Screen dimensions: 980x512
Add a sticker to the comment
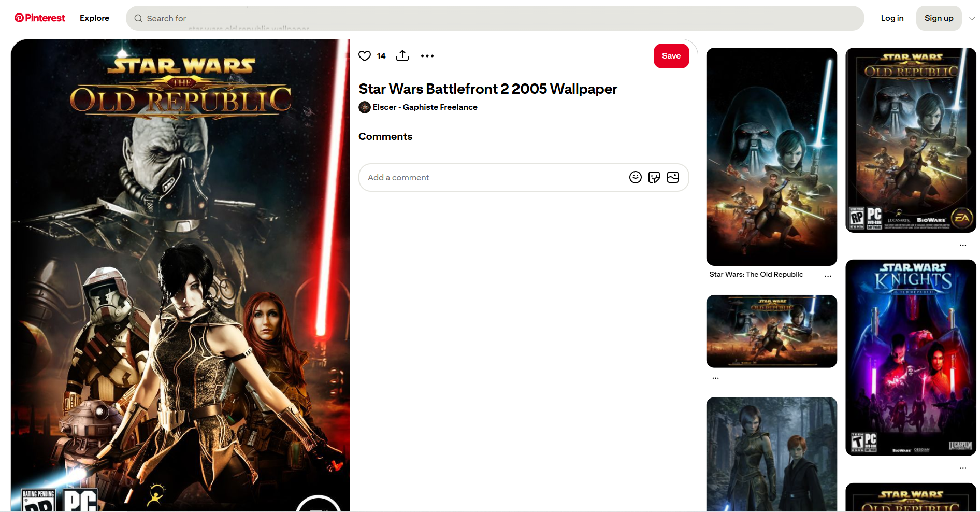tap(654, 177)
